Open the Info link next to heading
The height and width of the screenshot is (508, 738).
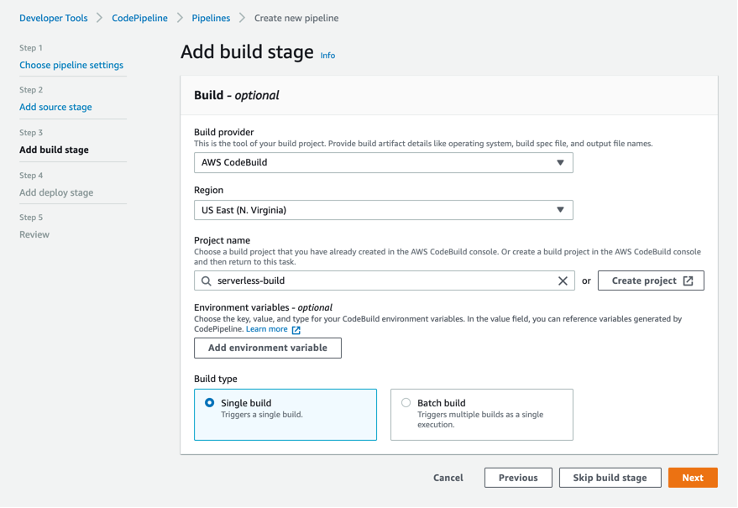328,56
